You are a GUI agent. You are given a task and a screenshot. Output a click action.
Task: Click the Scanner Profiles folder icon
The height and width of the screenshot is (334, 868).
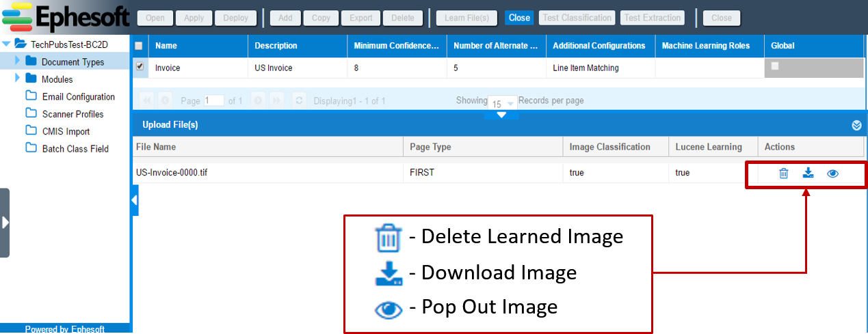(31, 113)
